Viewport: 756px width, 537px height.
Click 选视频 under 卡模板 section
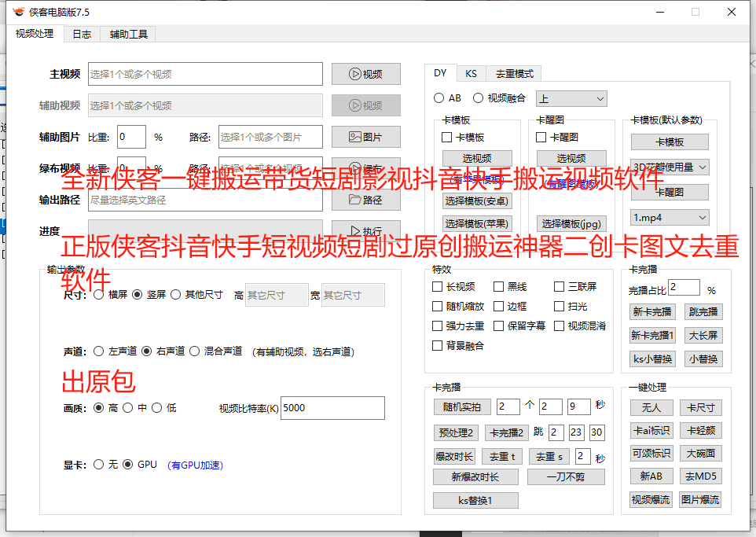pyautogui.click(x=477, y=158)
